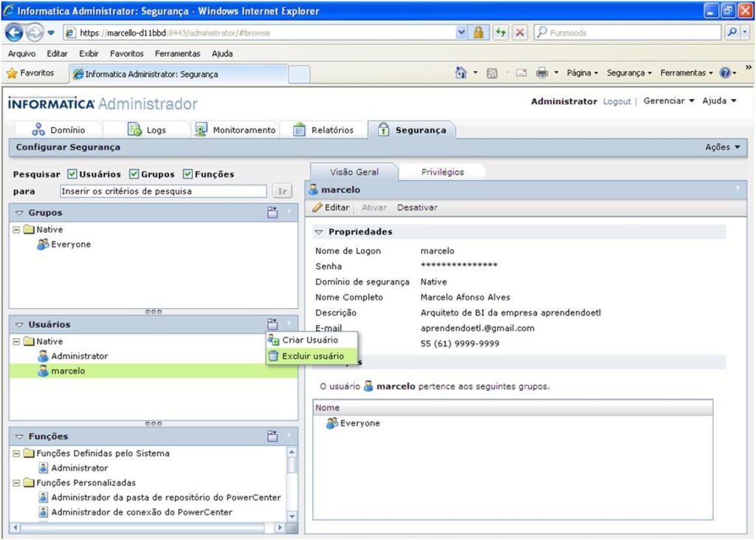Open the application Ajuda dropdown at top right
This screenshot has height=540, width=756.
pos(719,101)
